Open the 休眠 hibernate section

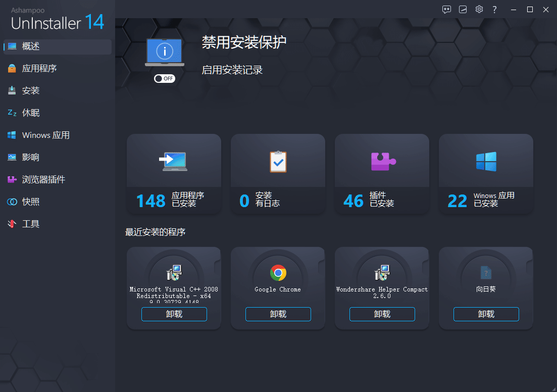(58, 113)
